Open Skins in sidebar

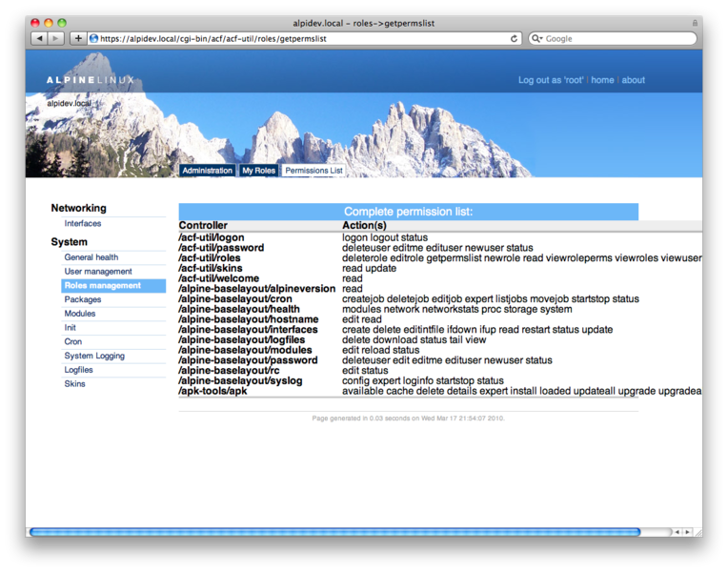click(74, 384)
